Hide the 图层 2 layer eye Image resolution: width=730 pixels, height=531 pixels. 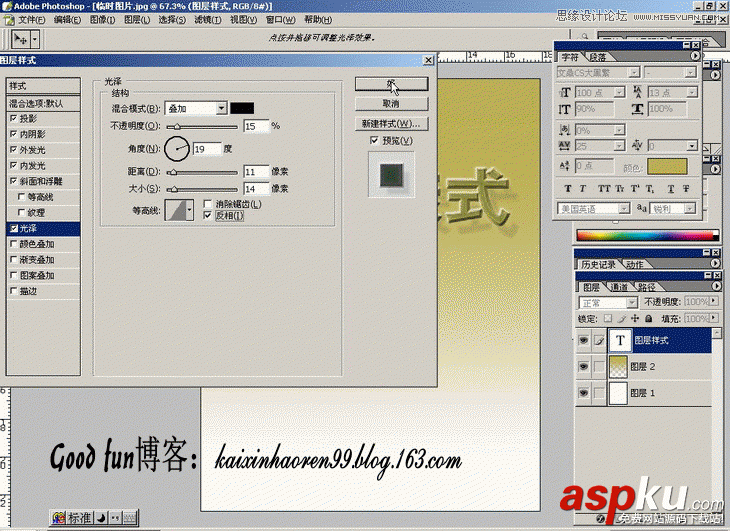pyautogui.click(x=583, y=367)
